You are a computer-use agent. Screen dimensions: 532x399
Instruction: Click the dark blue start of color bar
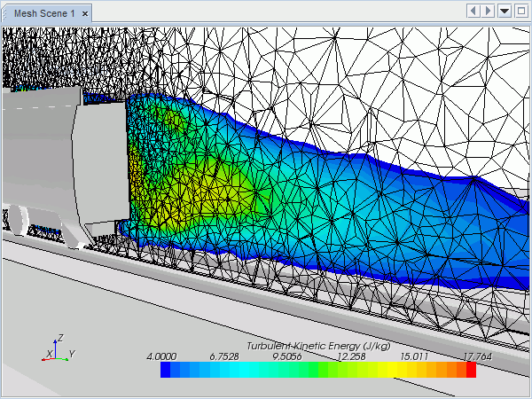pyautogui.click(x=166, y=371)
